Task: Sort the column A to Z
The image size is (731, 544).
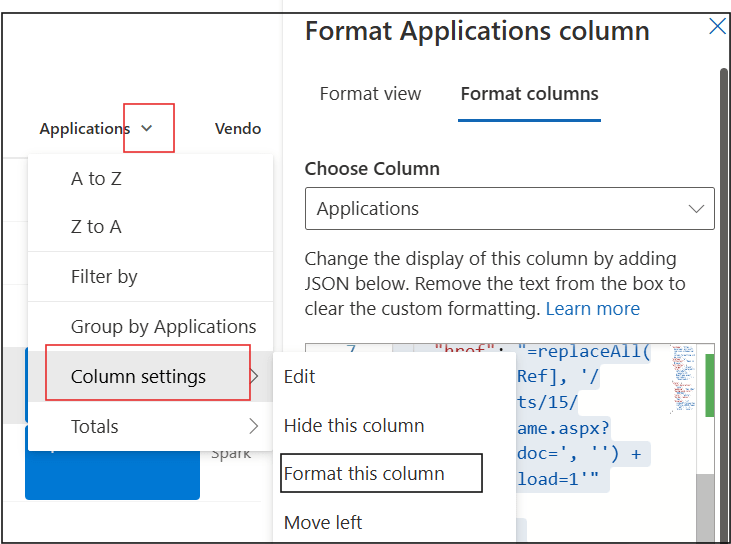Action: click(96, 179)
